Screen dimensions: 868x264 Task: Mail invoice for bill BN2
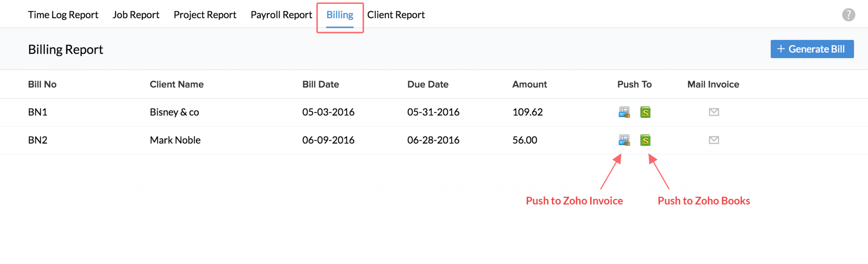[x=714, y=140]
